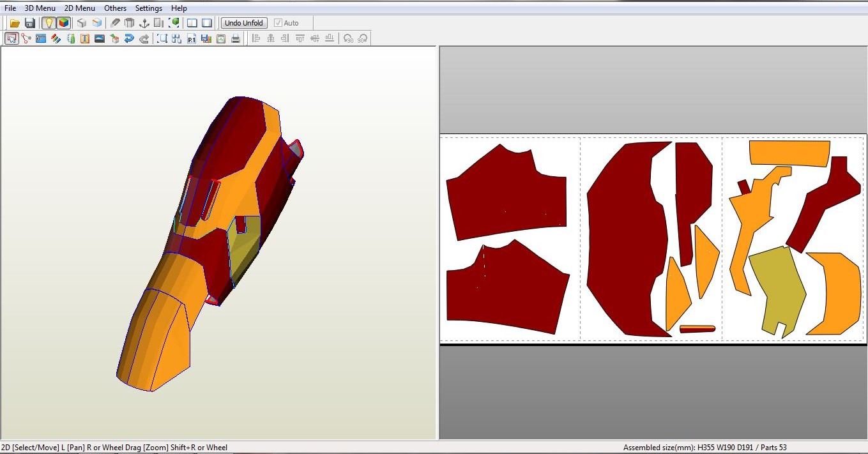Image resolution: width=868 pixels, height=454 pixels.
Task: Open the Settings menu
Action: pos(149,8)
